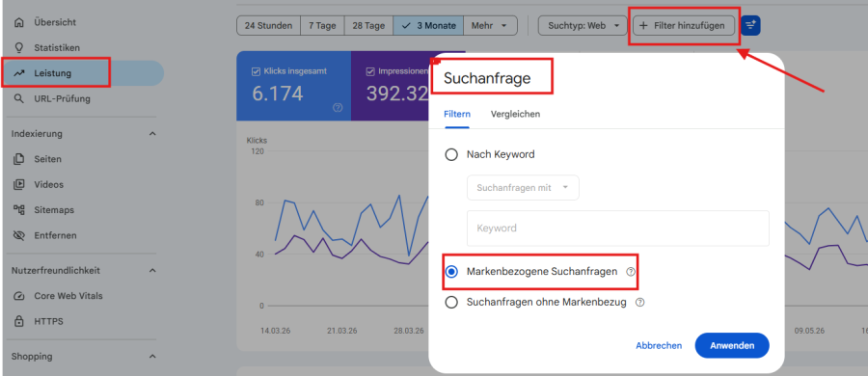Viewport: 868px width, 376px height.
Task: Open Core Web Vitals report
Action: (68, 296)
